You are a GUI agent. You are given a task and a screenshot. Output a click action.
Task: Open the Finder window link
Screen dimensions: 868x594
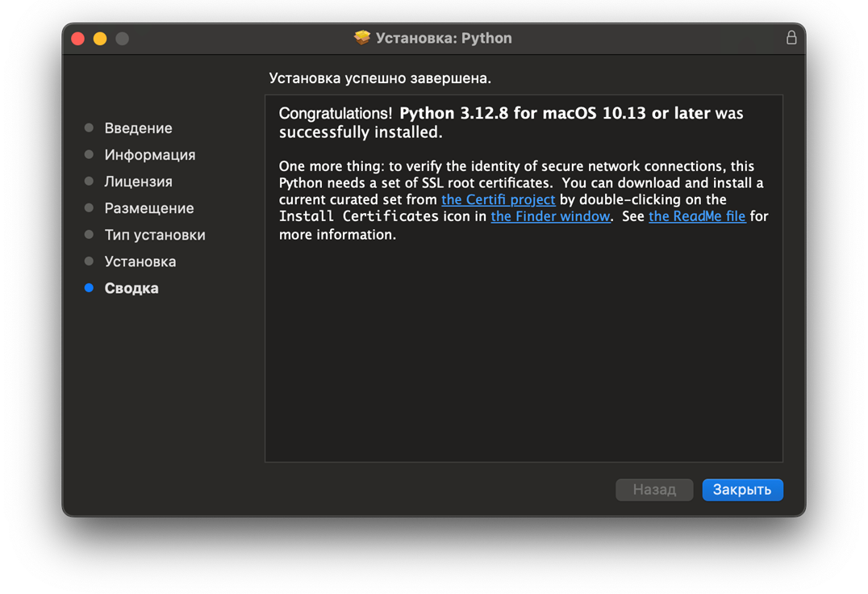[x=550, y=216]
